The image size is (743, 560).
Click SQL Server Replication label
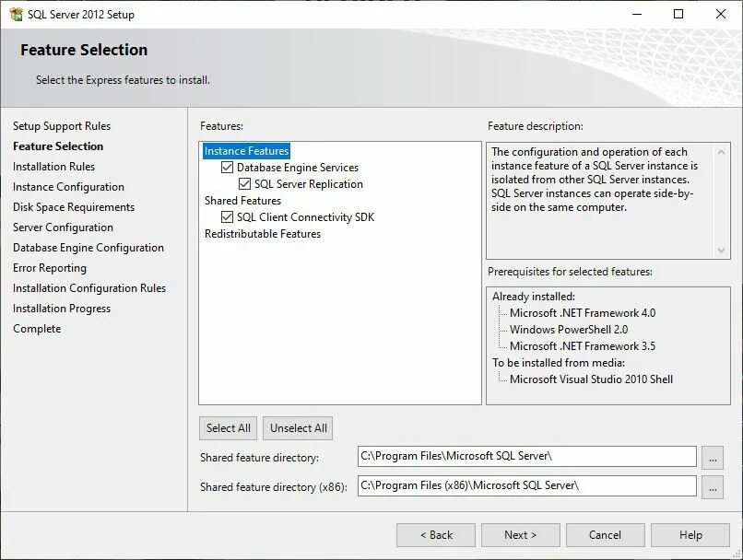coord(309,184)
